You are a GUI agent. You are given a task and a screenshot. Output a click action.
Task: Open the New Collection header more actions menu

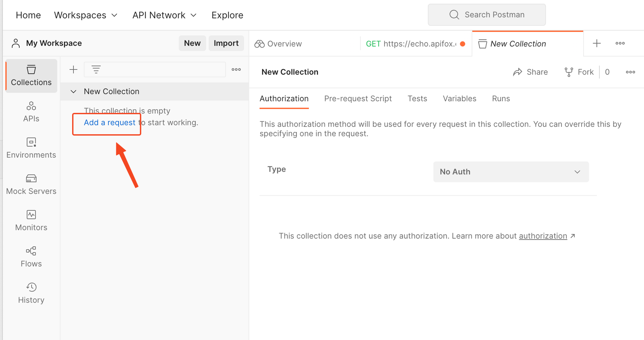630,72
